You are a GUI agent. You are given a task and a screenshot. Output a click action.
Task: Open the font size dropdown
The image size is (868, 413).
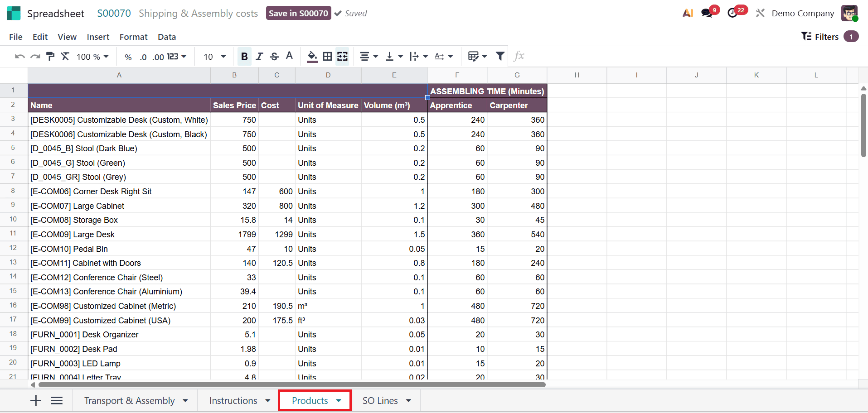[x=214, y=56]
